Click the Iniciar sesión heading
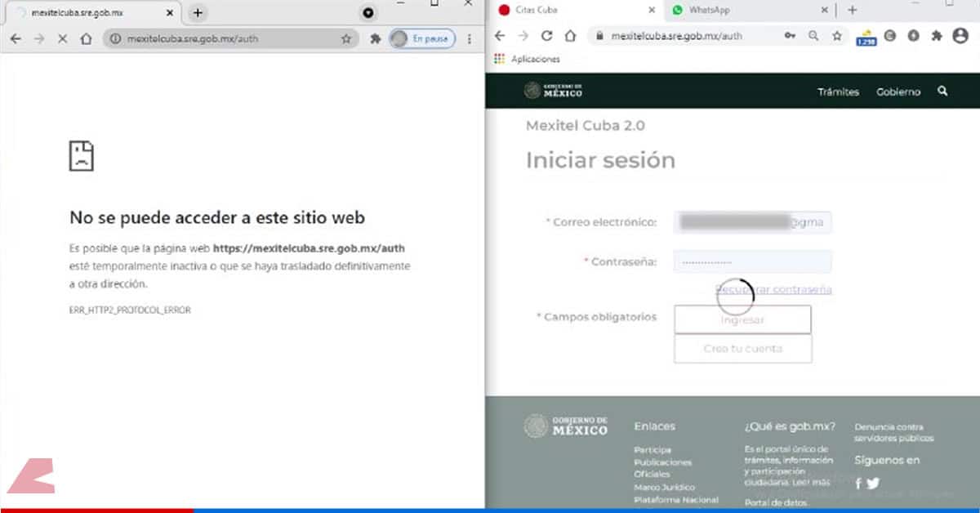Screen dimensions: 980x513 tap(600, 160)
